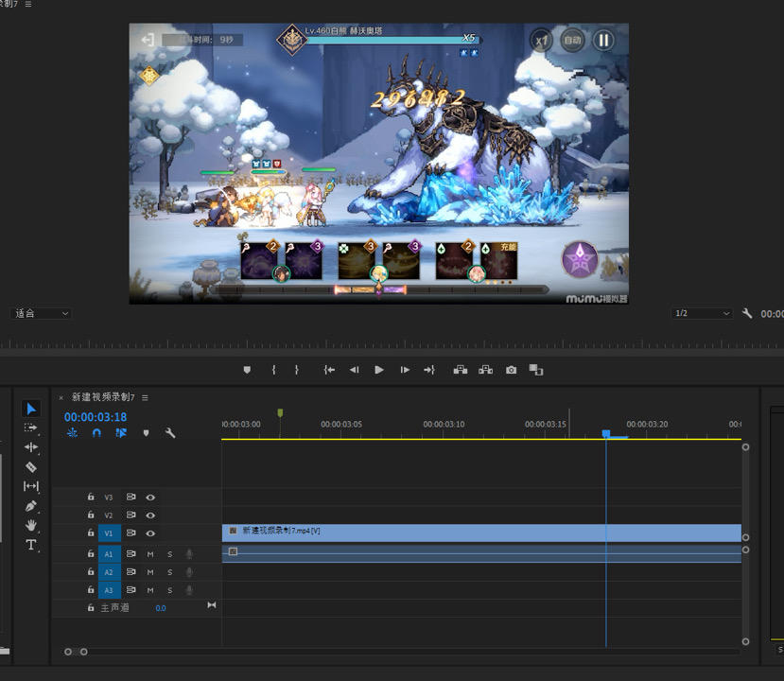Select the 新建视频录制7 timeline tab
The height and width of the screenshot is (681, 784).
(103, 397)
